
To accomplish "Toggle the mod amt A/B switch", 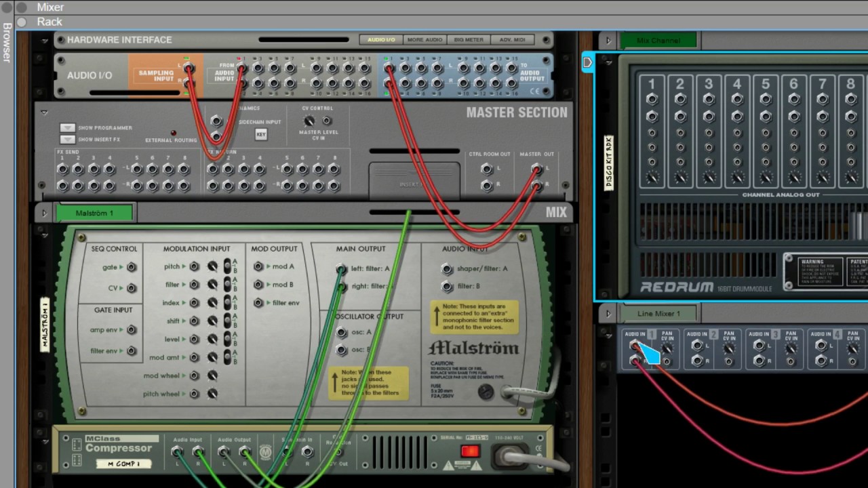I will coord(228,357).
